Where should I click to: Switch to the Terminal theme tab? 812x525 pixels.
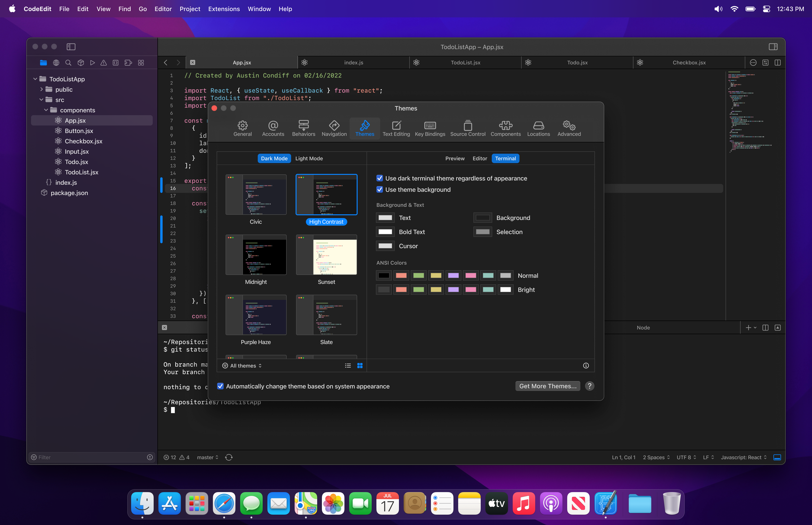click(x=506, y=158)
